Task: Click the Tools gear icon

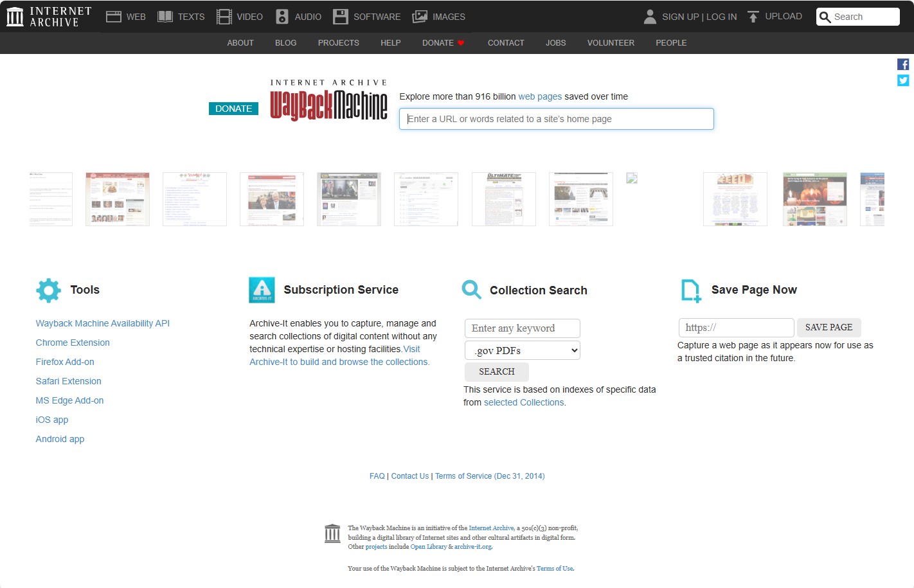Action: [48, 290]
